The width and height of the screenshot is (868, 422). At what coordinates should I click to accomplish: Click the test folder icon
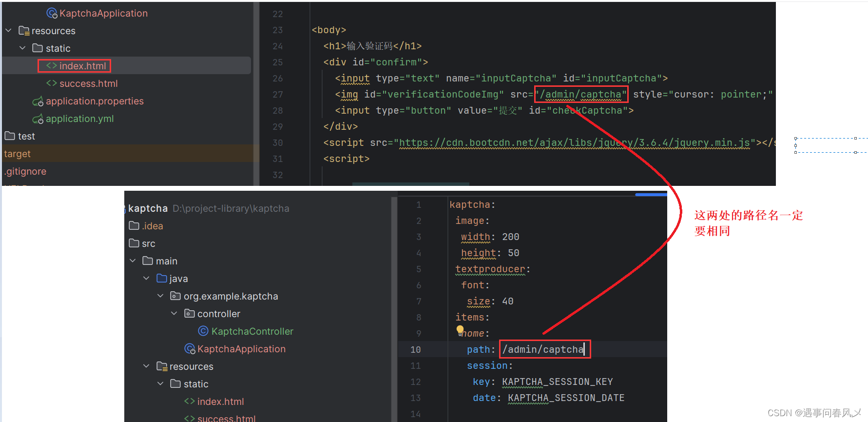pyautogui.click(x=10, y=136)
